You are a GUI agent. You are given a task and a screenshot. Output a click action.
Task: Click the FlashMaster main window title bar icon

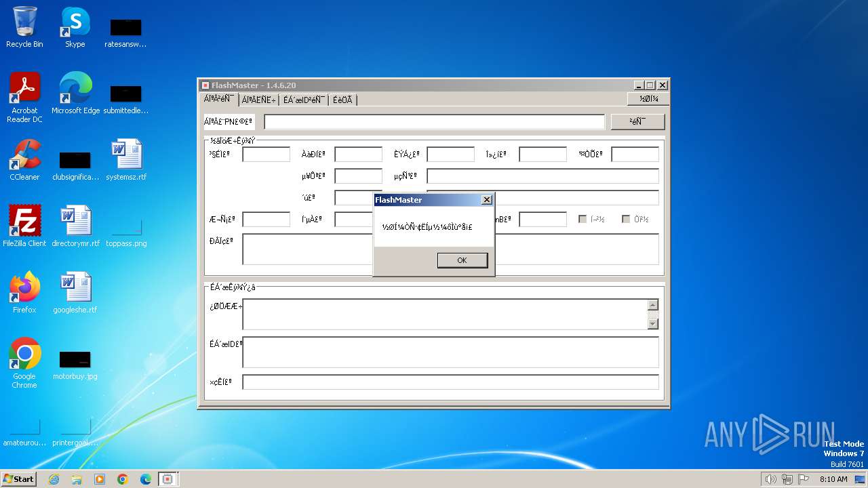(205, 85)
